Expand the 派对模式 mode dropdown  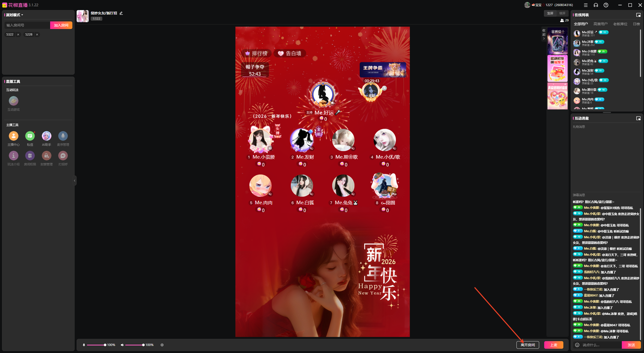[x=14, y=15]
